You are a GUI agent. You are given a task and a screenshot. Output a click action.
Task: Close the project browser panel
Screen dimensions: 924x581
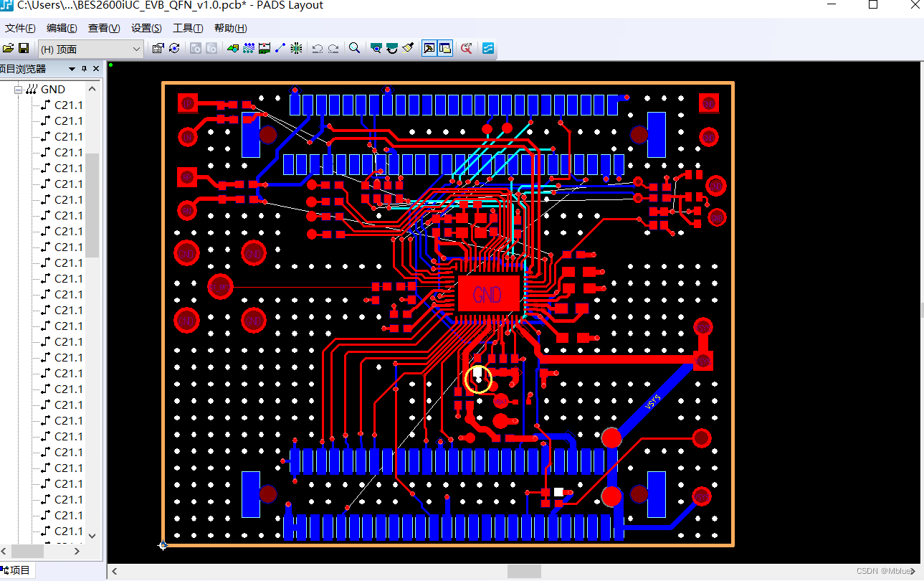96,69
